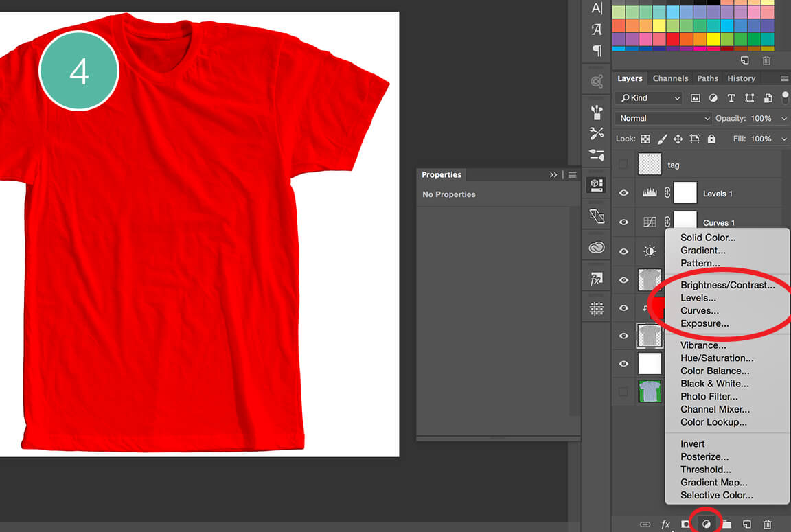Click the filter by type Text icon
Image resolution: width=791 pixels, height=532 pixels.
(731, 97)
